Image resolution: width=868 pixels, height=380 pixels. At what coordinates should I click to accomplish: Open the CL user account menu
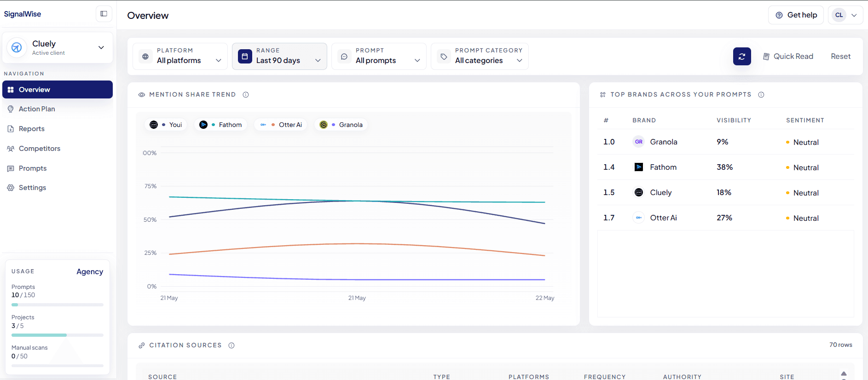tap(845, 15)
